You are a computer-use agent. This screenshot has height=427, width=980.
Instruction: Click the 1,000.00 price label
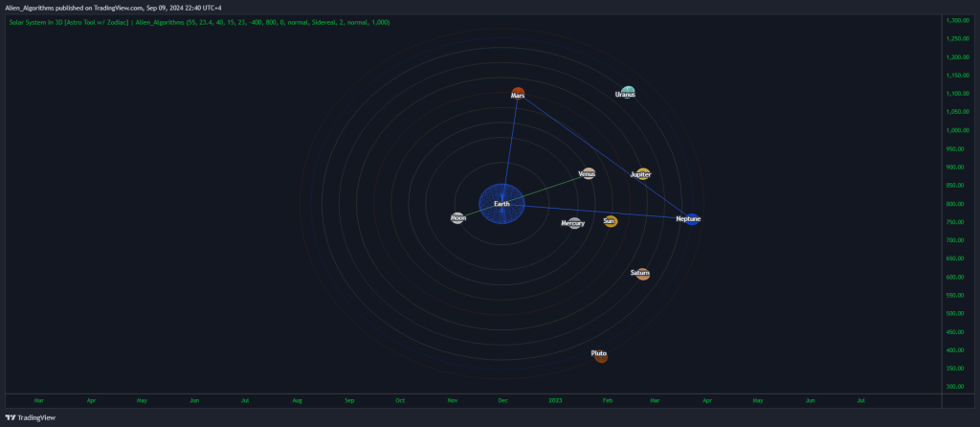tap(957, 130)
